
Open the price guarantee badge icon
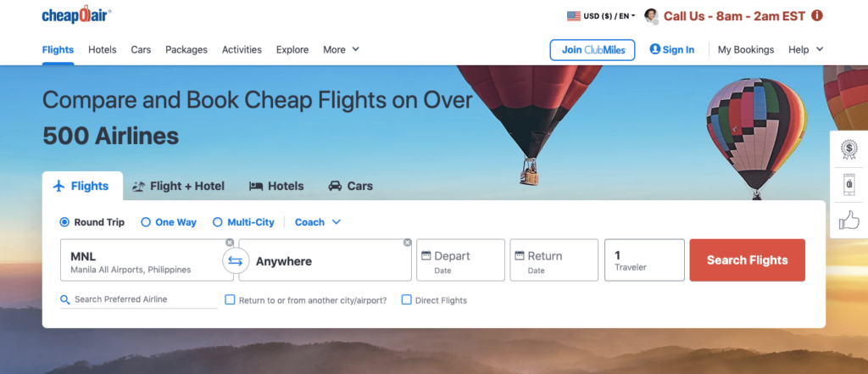click(x=849, y=149)
